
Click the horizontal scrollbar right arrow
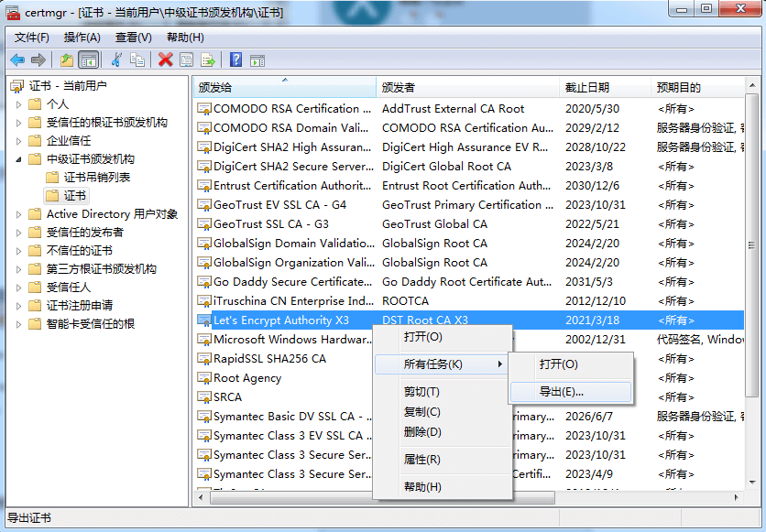coord(736,498)
